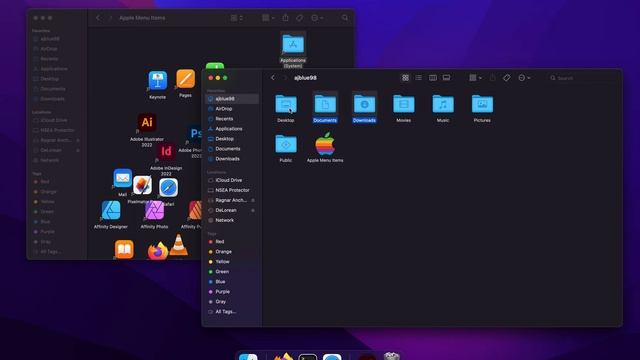Open Safari compass icon in back window

click(168, 188)
